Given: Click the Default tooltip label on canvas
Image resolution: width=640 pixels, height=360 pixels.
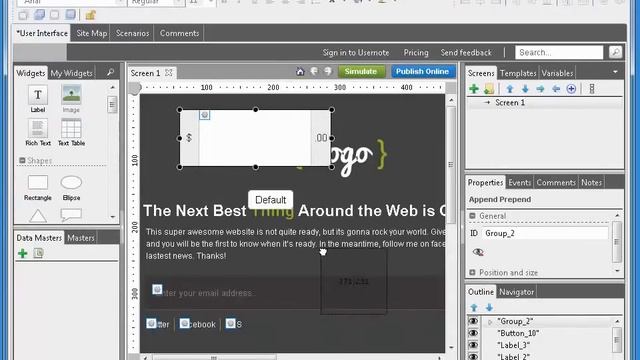Looking at the screenshot, I should click(x=270, y=200).
